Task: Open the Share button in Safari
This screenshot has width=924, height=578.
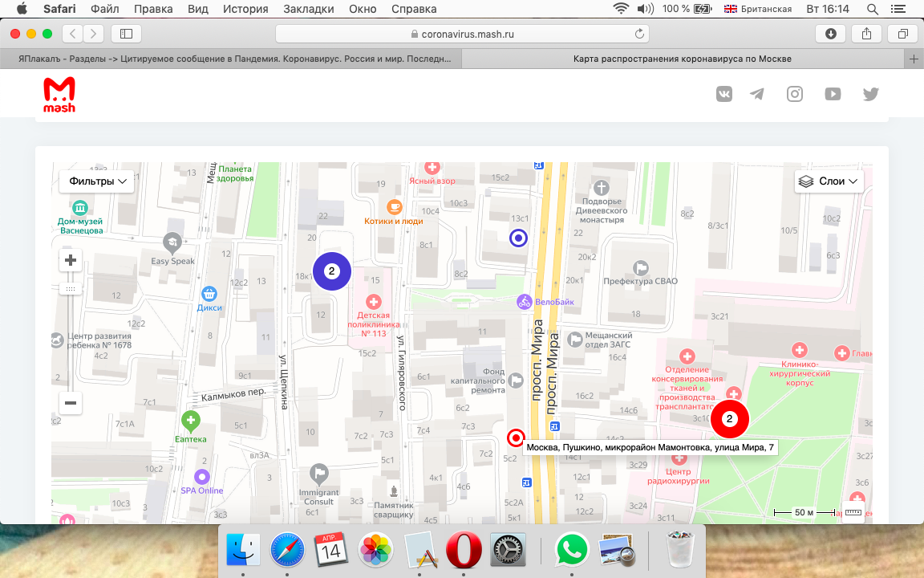Action: 866,34
